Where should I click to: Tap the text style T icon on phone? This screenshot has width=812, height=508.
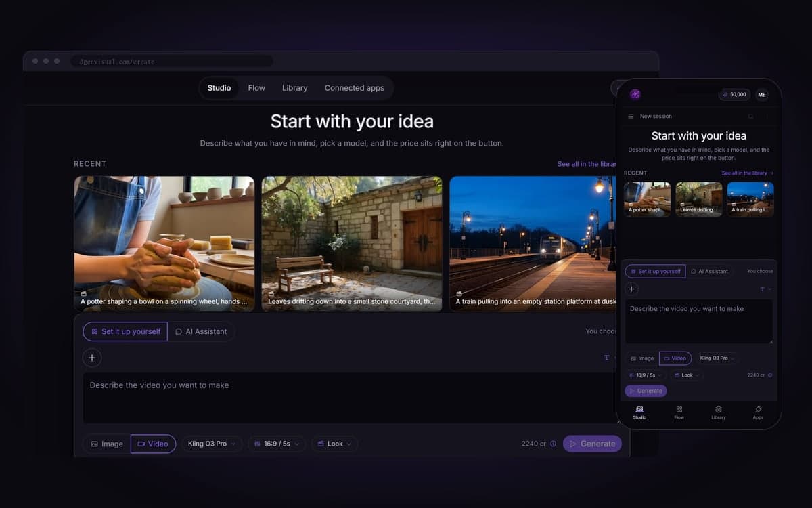pyautogui.click(x=763, y=289)
